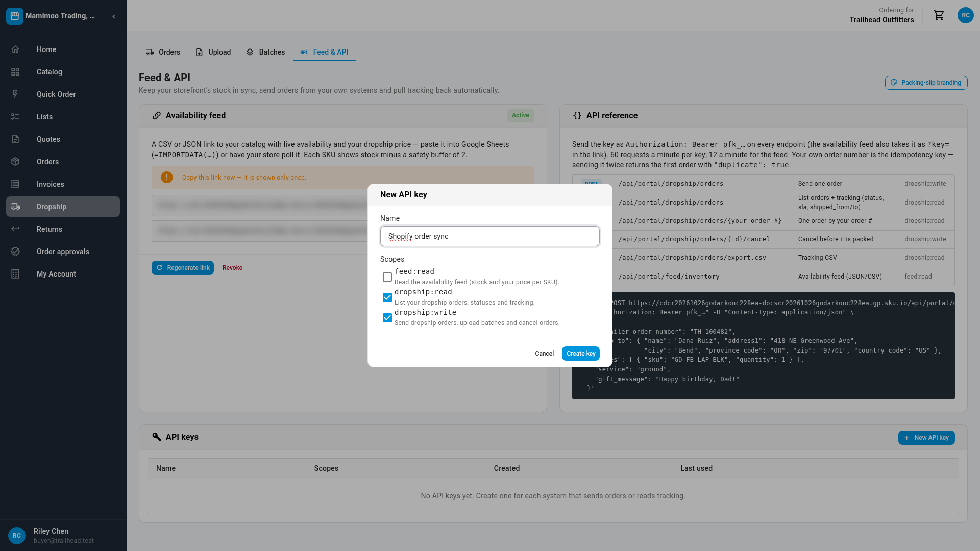Click the /api/portal/feed/inventory endpoint row
This screenshot has height=551, width=980.
tap(764, 277)
